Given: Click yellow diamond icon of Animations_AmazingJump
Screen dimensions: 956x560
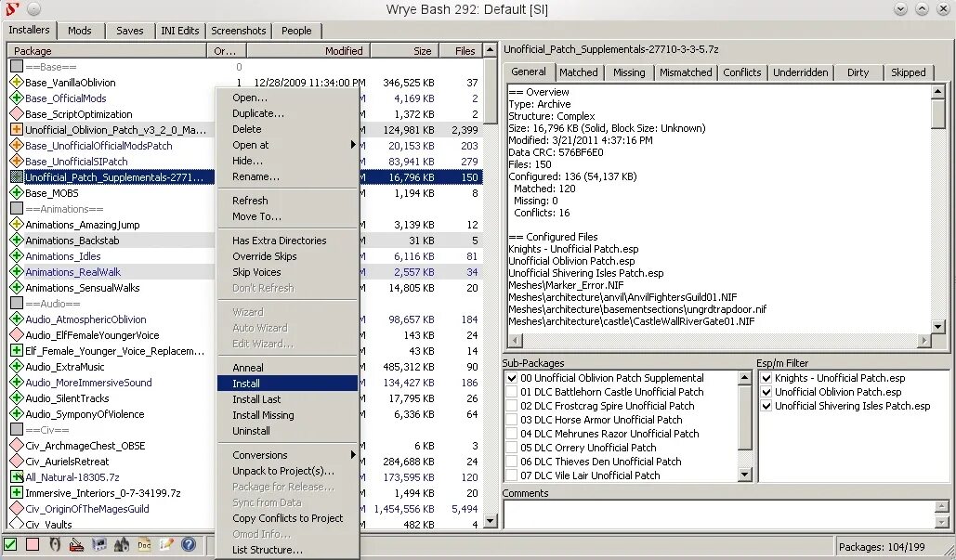Looking at the screenshot, I should pyautogui.click(x=17, y=225).
